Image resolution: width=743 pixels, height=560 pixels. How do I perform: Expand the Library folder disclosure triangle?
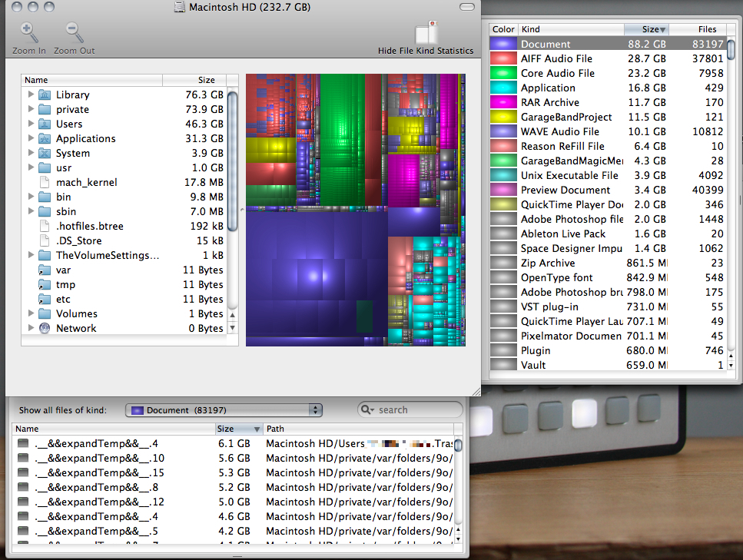pos(31,94)
